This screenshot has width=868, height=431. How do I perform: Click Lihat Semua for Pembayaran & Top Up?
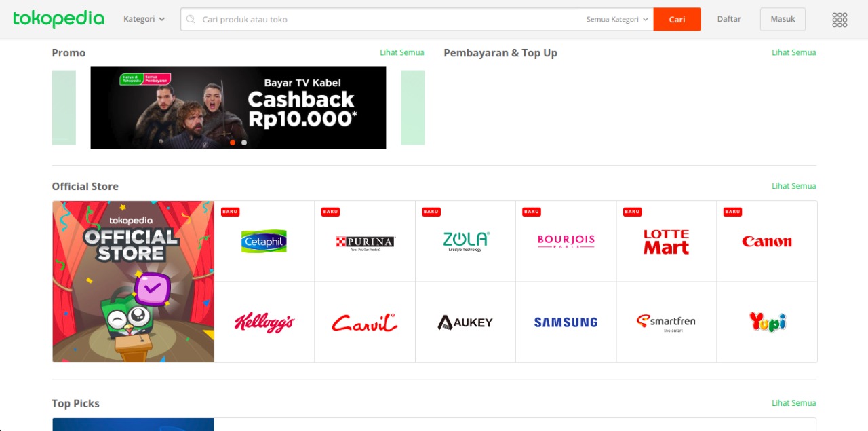pyautogui.click(x=793, y=52)
